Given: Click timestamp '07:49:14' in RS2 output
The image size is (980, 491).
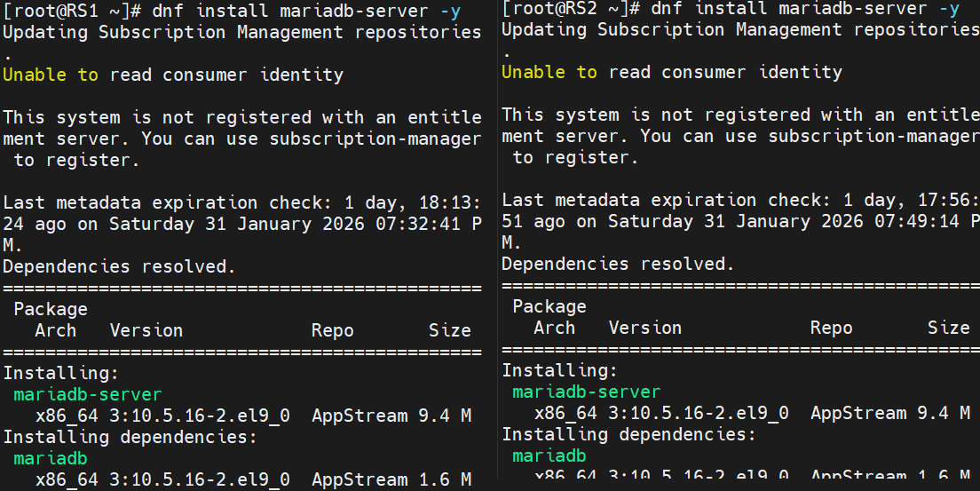Looking at the screenshot, I should click(x=917, y=221).
